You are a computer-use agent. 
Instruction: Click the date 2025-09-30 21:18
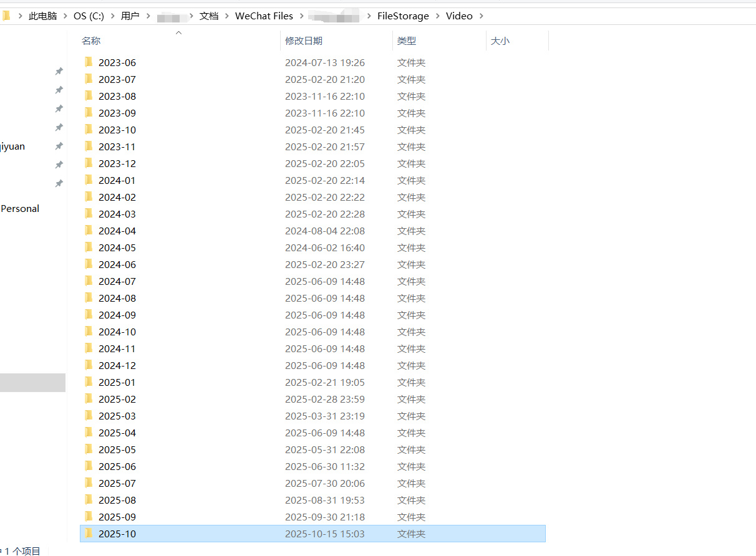[x=325, y=517]
